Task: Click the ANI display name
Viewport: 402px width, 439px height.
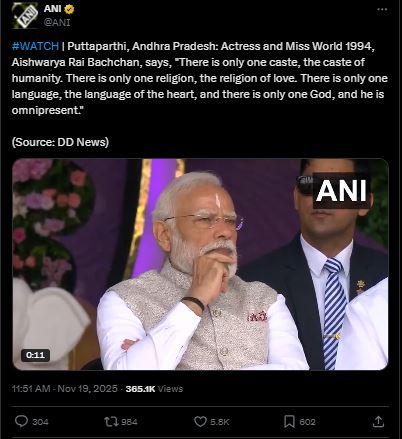Action: click(x=52, y=9)
